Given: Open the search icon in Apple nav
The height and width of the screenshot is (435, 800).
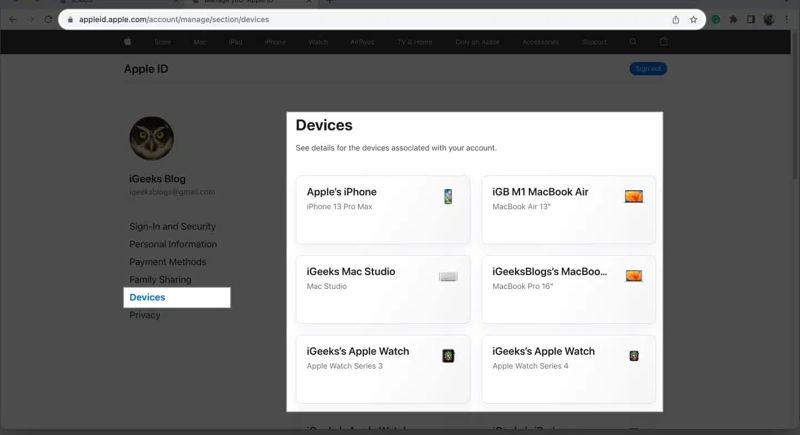Looking at the screenshot, I should [633, 42].
